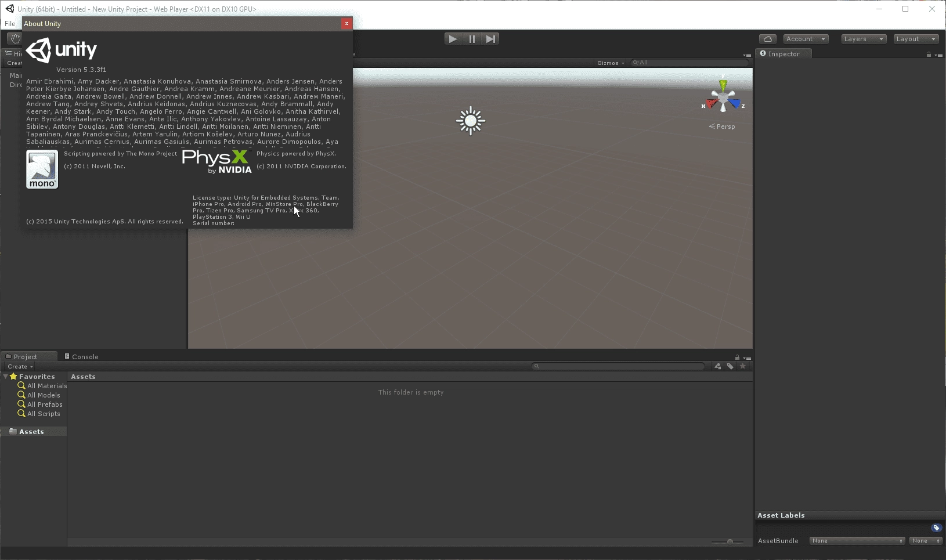
Task: Open the Project panel options menu
Action: tap(748, 357)
